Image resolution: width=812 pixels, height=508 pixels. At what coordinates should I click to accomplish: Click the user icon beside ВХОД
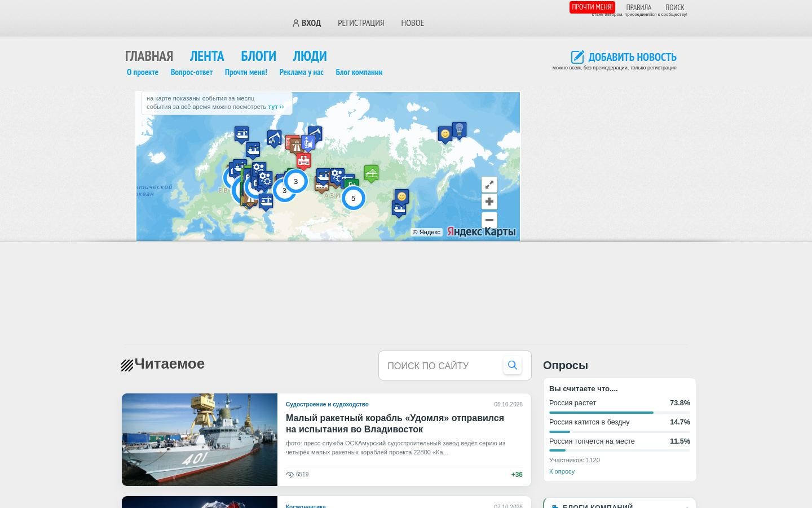tap(295, 23)
